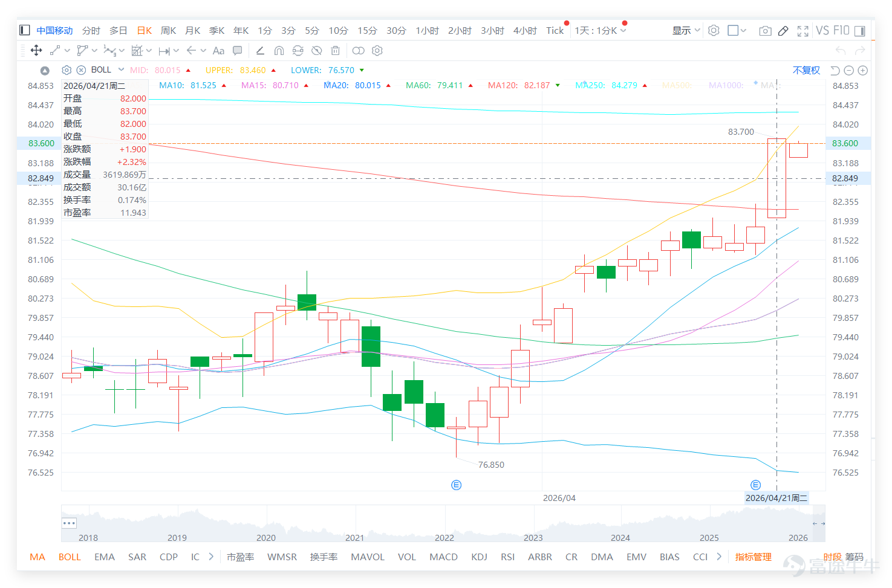Image resolution: width=892 pixels, height=588 pixels.
Task: Switch to 分时 intraday view
Action: point(91,30)
